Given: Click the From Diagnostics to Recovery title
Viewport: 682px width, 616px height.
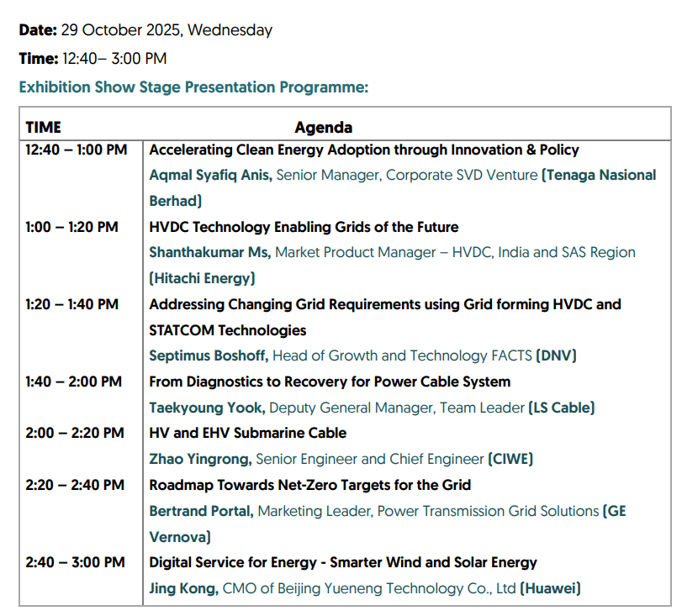Looking at the screenshot, I should pos(330,382).
